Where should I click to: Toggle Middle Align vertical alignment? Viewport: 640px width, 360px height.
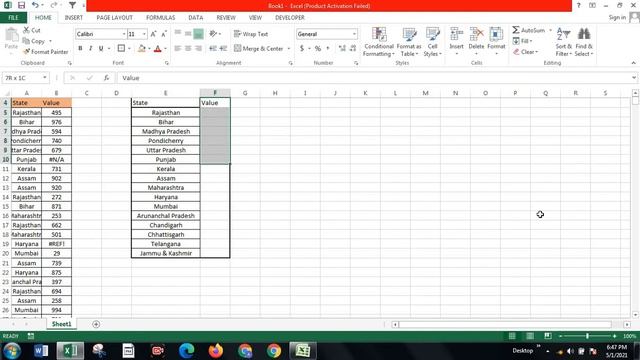[188, 34]
